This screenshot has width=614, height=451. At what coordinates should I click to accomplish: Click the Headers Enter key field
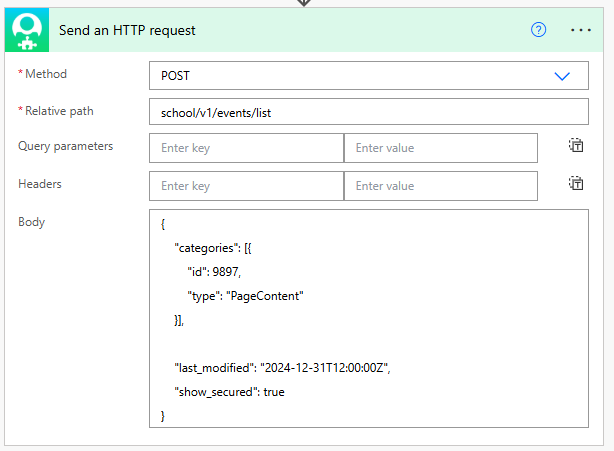click(245, 186)
